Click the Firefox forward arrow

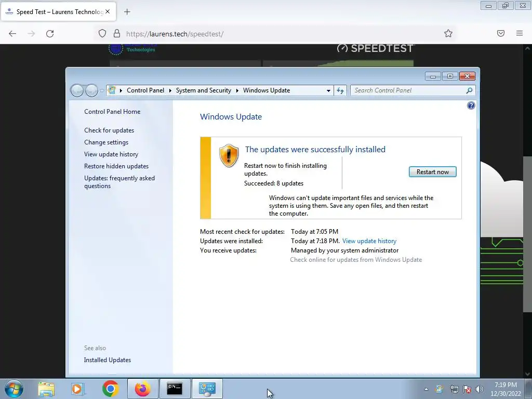point(31,34)
